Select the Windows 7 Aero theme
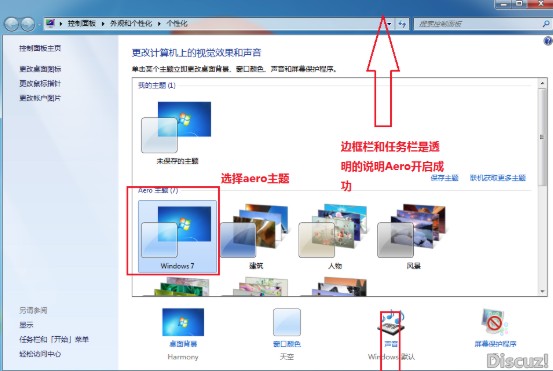553x371 pixels. [177, 236]
